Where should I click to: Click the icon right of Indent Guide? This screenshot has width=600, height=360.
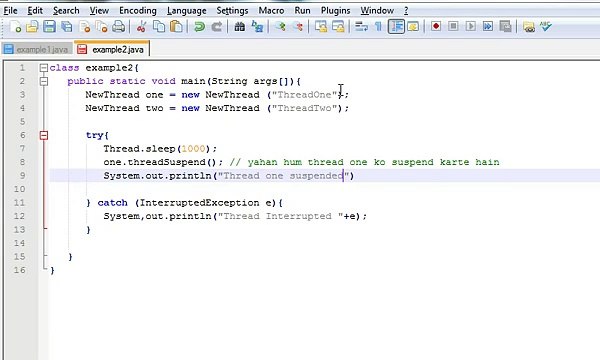pos(413,26)
